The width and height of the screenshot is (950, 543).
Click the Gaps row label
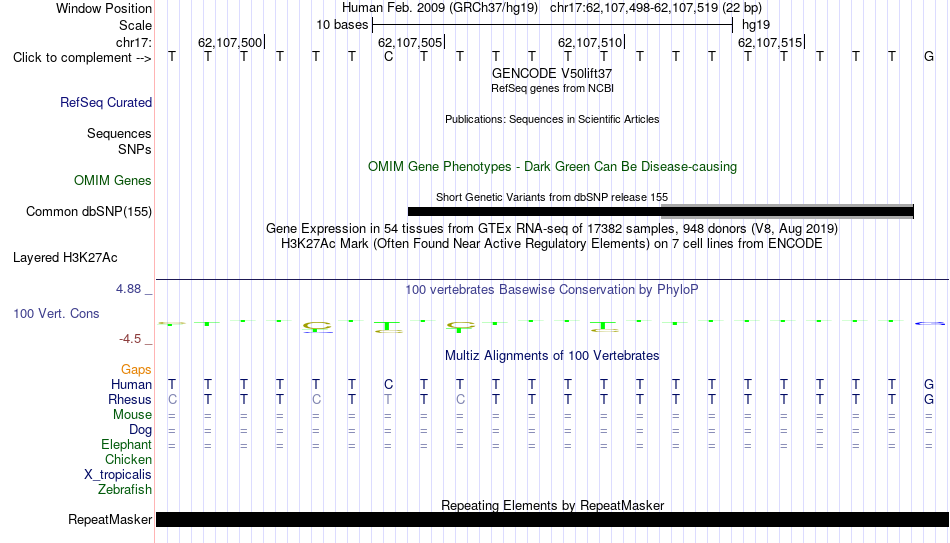point(136,370)
